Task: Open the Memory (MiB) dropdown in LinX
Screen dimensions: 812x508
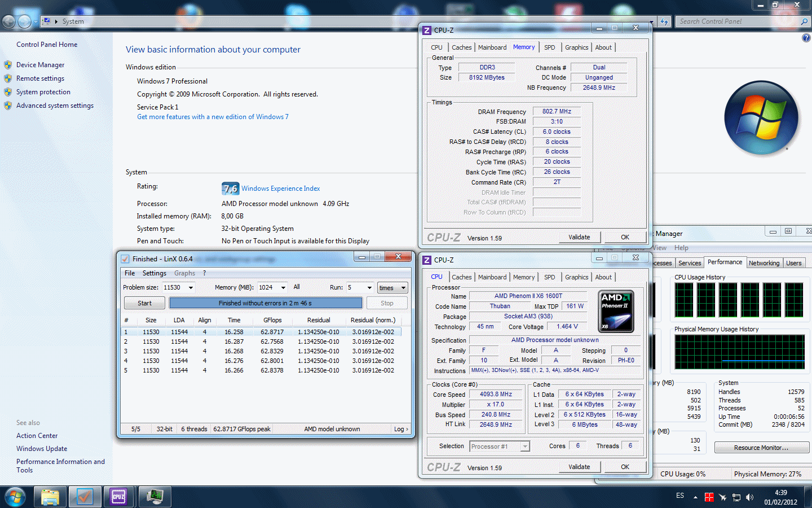Action: pyautogui.click(x=283, y=288)
